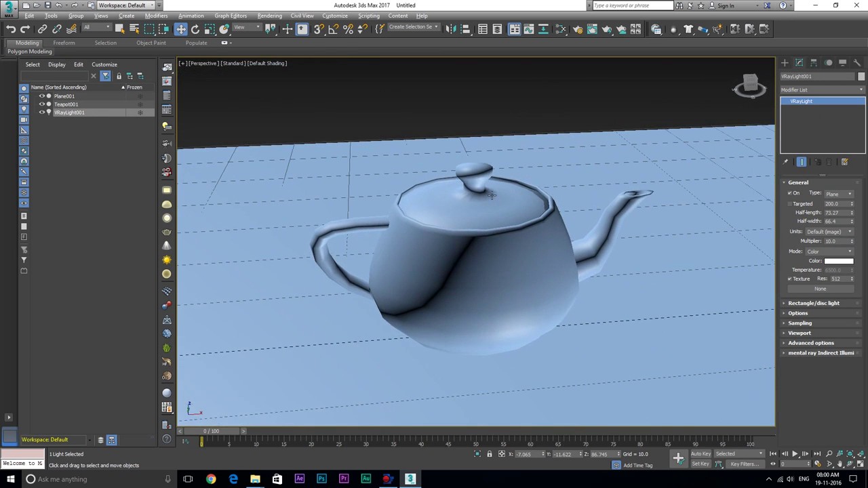Activate the Select and Rotate tool
Image resolution: width=868 pixels, height=488 pixels.
click(x=195, y=29)
